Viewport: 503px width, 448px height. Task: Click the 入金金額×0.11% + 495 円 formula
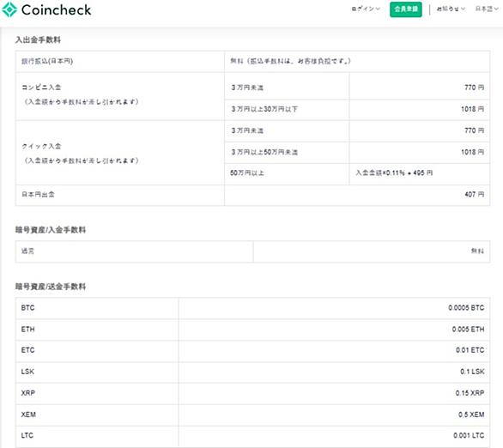pos(394,173)
